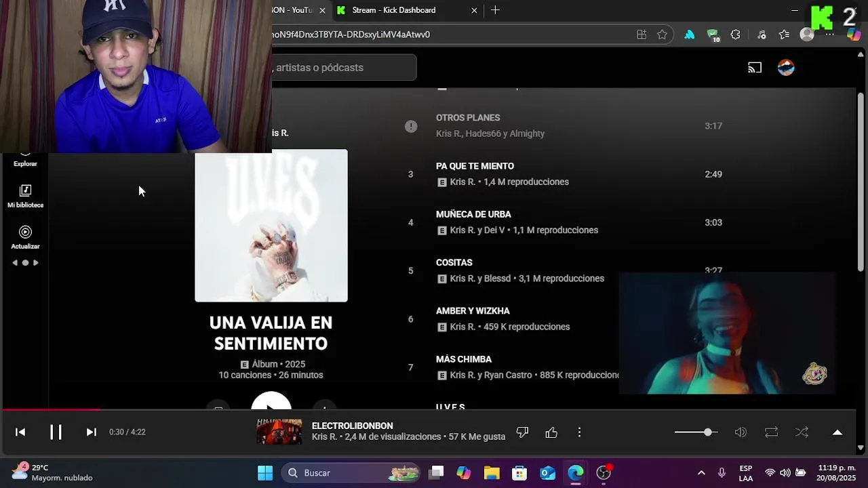Switch to Stream - Kick Dashboard tab
868x488 pixels.
pos(394,10)
